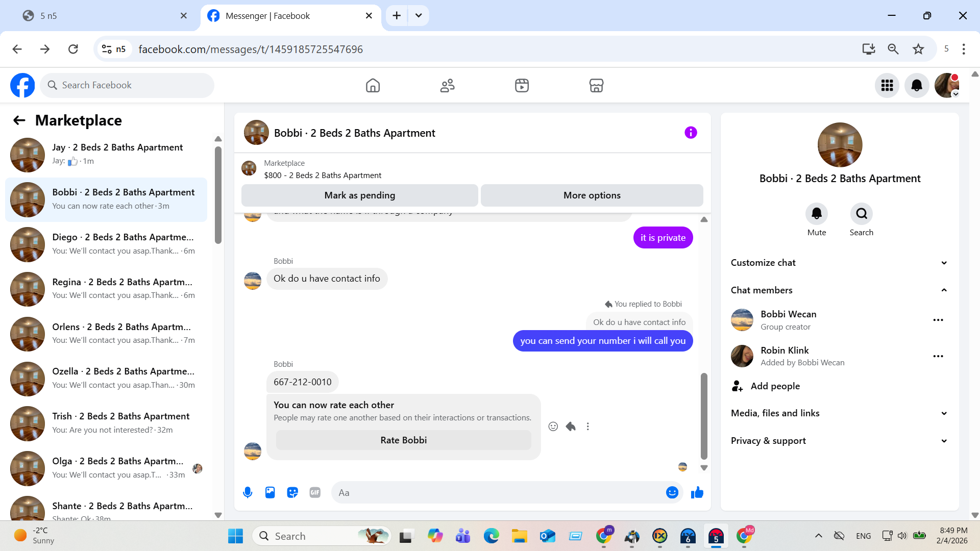Image resolution: width=980 pixels, height=551 pixels.
Task: Open the attach photo icon in composer
Action: click(270, 492)
